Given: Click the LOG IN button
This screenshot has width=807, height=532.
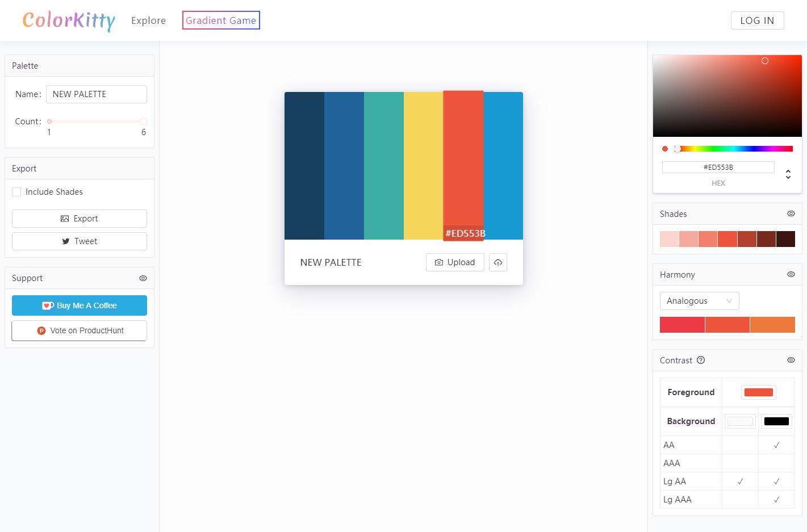Looking at the screenshot, I should click(x=757, y=20).
